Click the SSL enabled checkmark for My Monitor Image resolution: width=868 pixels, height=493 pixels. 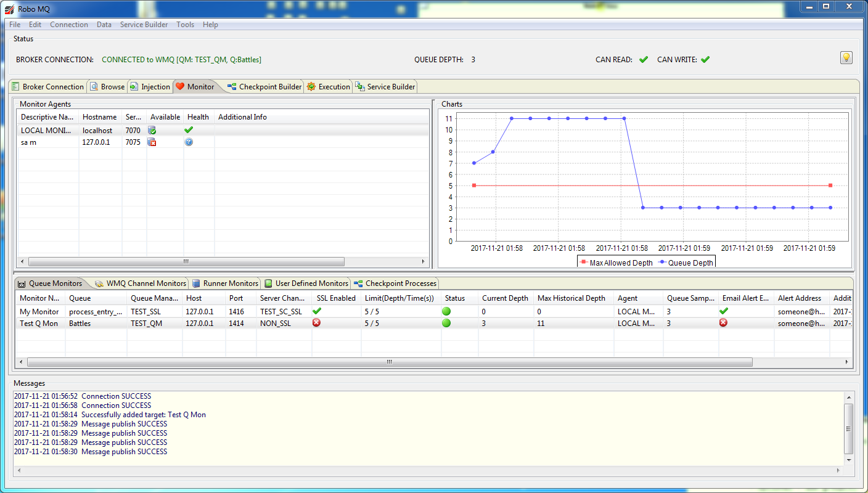[317, 312]
